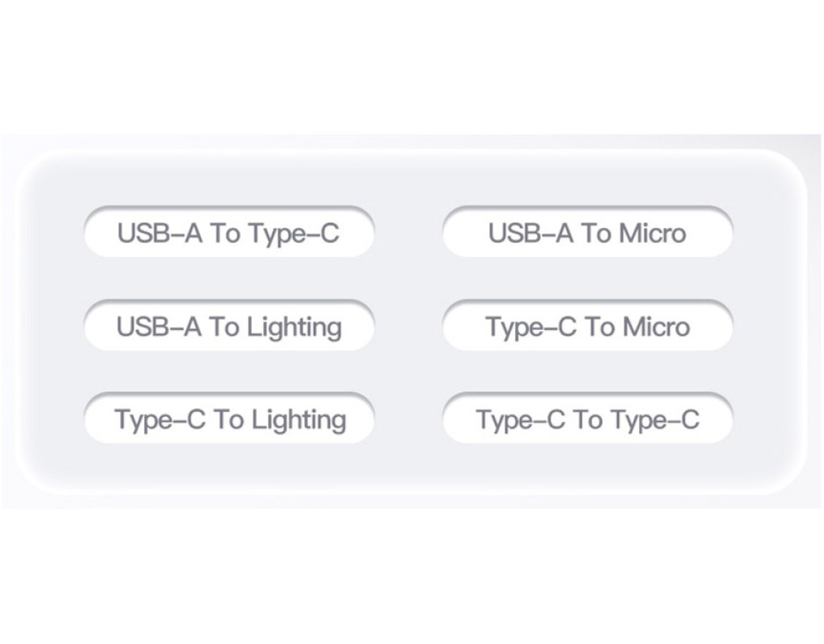Pick the Type-C To Lighting option
Image resolution: width=824 pixels, height=644 pixels.
[x=229, y=419]
